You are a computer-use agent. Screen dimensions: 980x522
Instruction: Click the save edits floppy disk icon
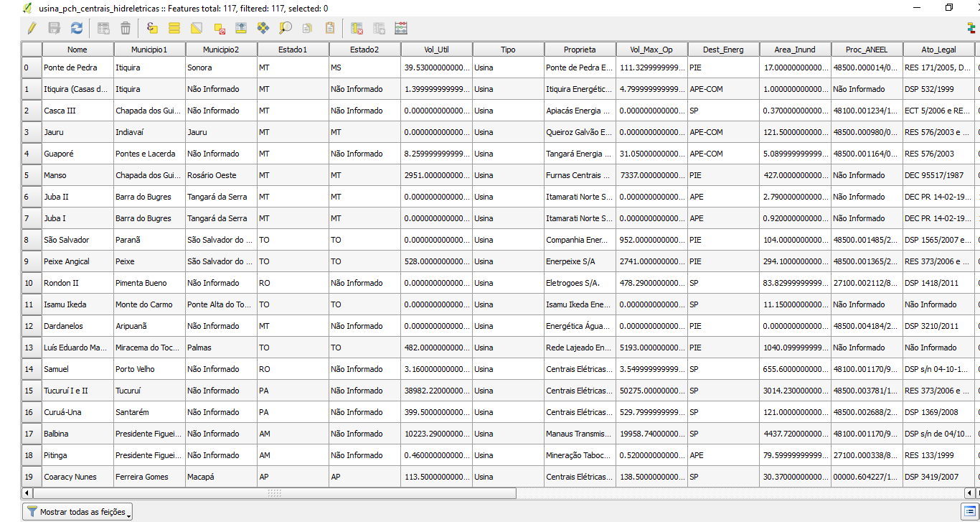[54, 28]
